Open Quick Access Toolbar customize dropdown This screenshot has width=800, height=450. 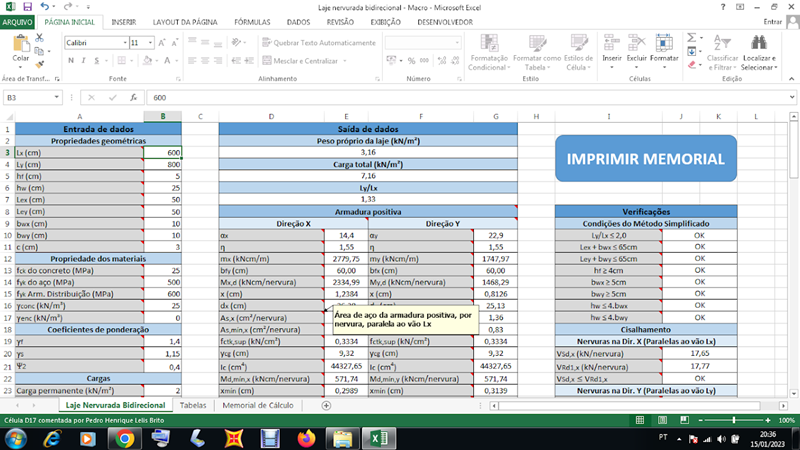(88, 7)
